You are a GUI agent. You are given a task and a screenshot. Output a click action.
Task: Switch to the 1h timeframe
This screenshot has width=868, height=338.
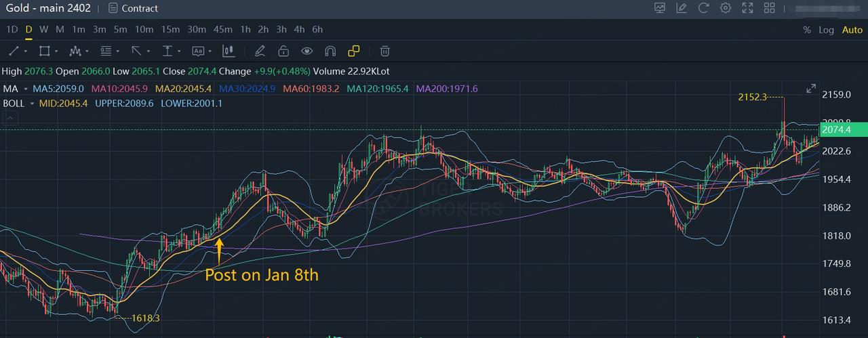click(x=245, y=30)
